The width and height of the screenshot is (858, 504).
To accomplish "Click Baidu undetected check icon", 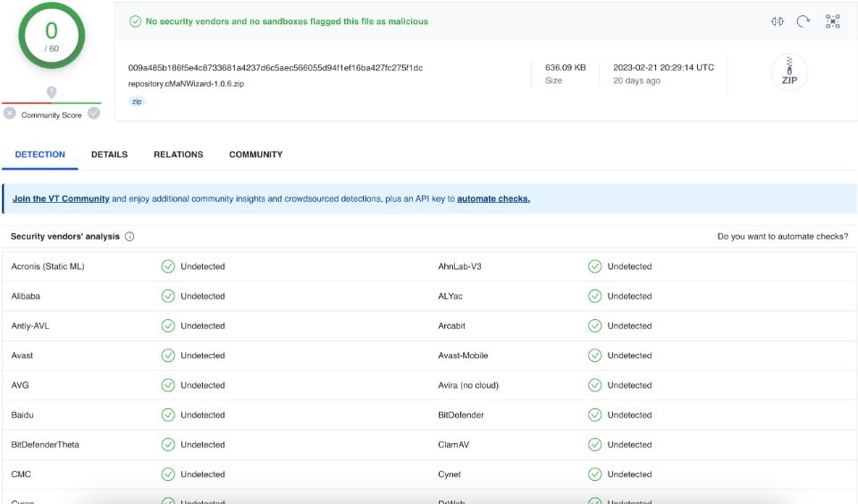I will click(168, 415).
